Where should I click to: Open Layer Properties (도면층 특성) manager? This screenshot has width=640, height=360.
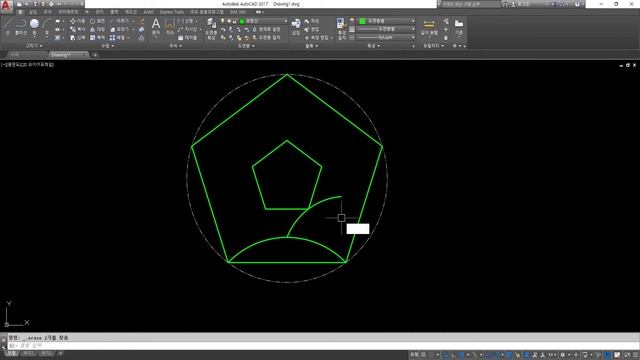pyautogui.click(x=211, y=28)
